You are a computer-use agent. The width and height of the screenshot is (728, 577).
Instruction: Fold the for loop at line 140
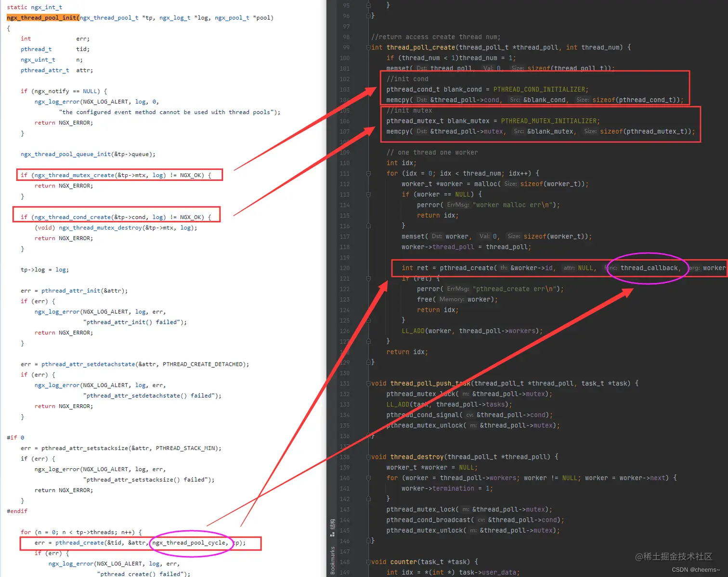click(x=368, y=478)
